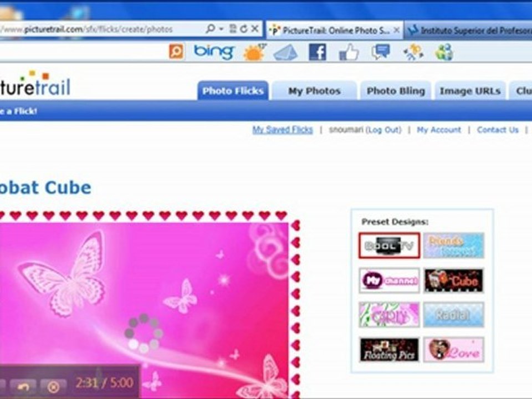Screen dimensions: 532x399
Task: Click the 2:31 / 5:00 recording timer
Action: click(105, 383)
